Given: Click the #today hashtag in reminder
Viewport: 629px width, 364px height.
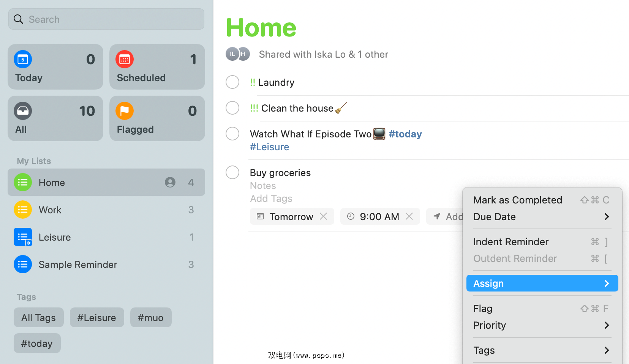Looking at the screenshot, I should click(x=405, y=134).
